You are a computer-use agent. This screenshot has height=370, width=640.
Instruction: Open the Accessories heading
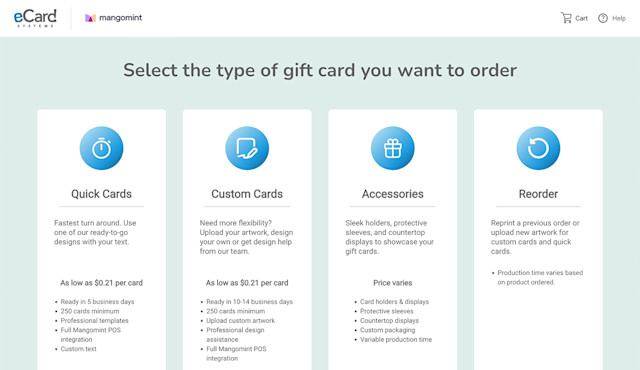[x=393, y=194]
